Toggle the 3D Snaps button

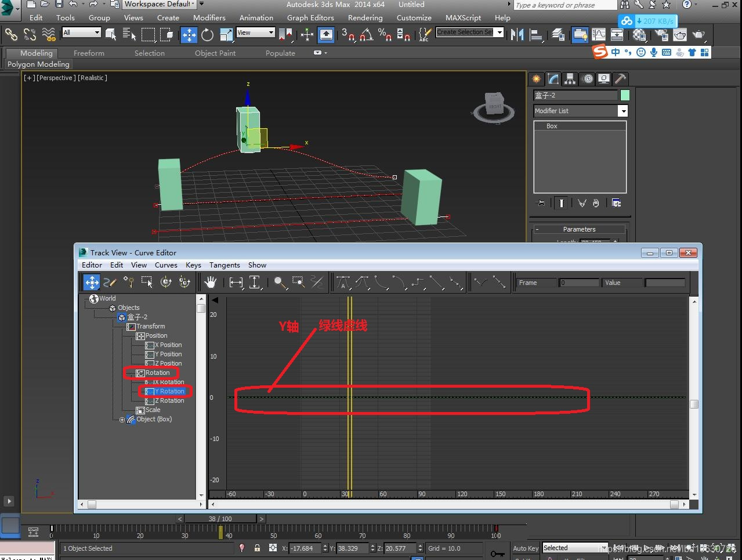coord(348,35)
